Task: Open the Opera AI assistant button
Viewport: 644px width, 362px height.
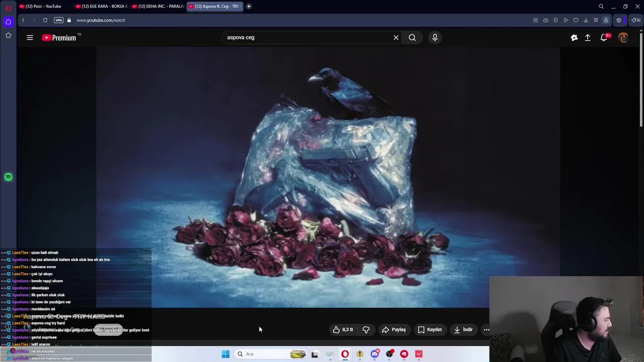Action: coord(636,20)
